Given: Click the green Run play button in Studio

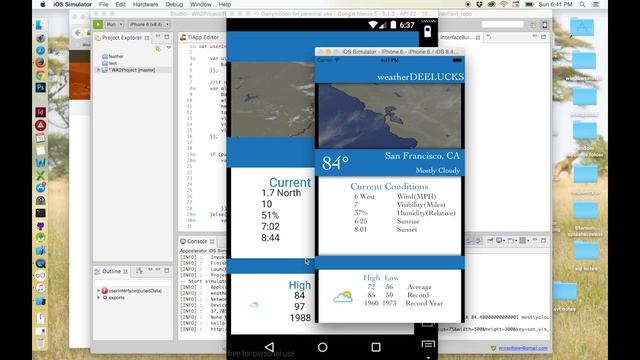Looking at the screenshot, I should 98,24.
